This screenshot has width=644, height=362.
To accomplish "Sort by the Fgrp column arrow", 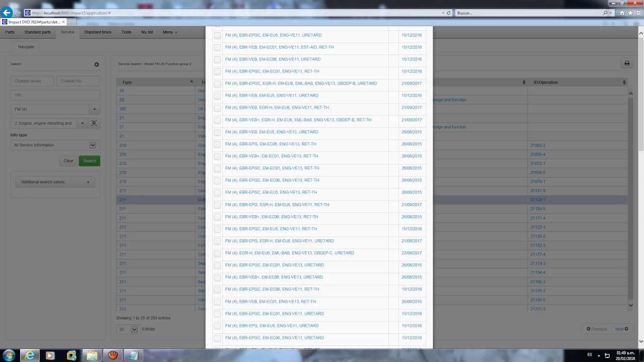I will pyautogui.click(x=191, y=82).
